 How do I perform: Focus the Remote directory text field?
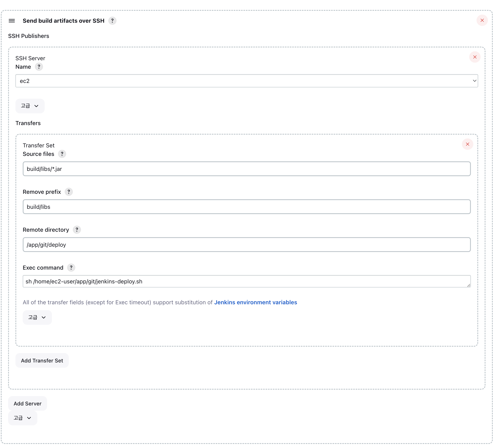coord(246,245)
